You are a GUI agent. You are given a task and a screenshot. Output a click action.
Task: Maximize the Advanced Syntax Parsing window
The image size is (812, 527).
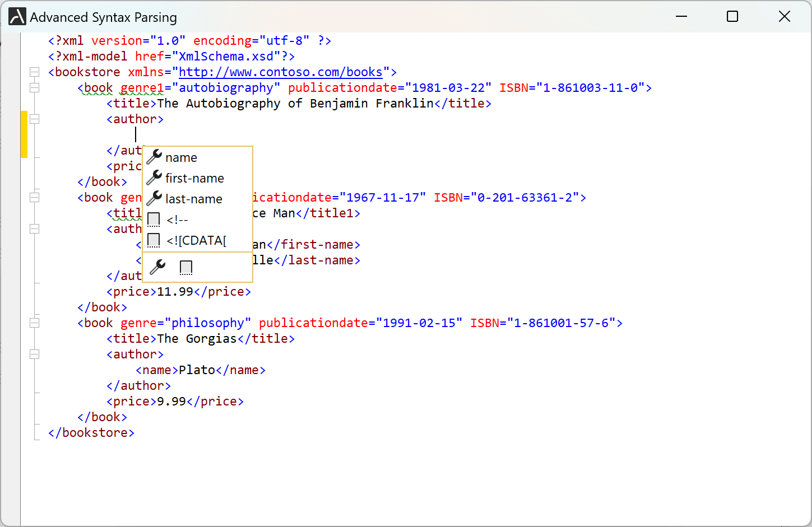(x=732, y=17)
